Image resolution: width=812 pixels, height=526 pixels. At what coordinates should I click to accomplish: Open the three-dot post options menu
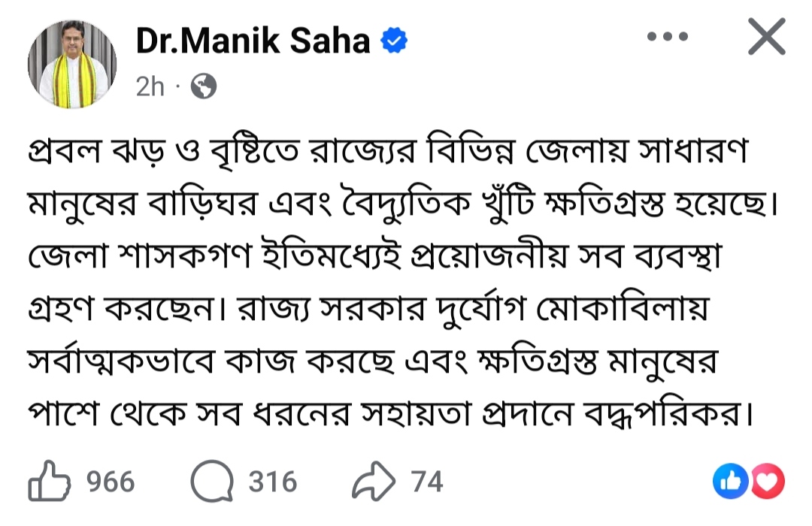tap(667, 38)
